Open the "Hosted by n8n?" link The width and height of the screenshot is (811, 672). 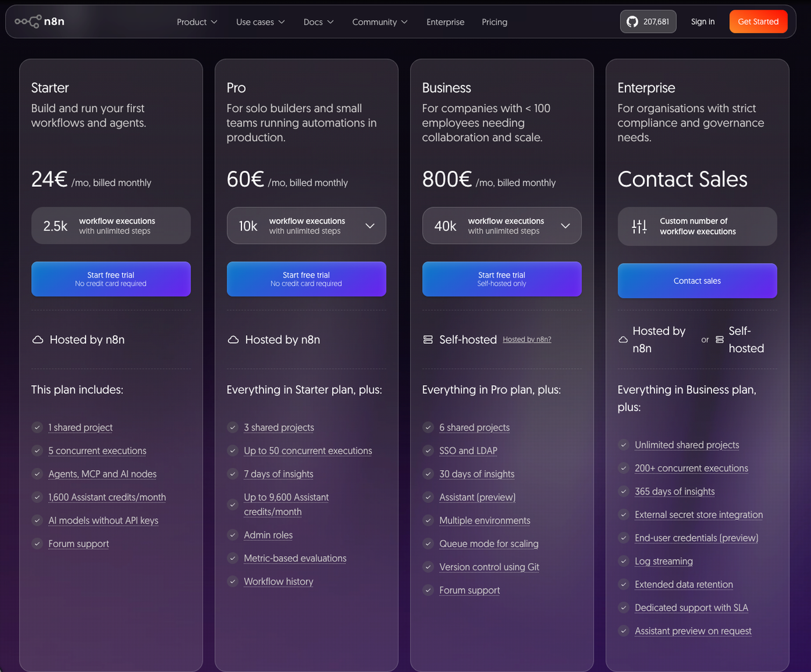tap(527, 339)
